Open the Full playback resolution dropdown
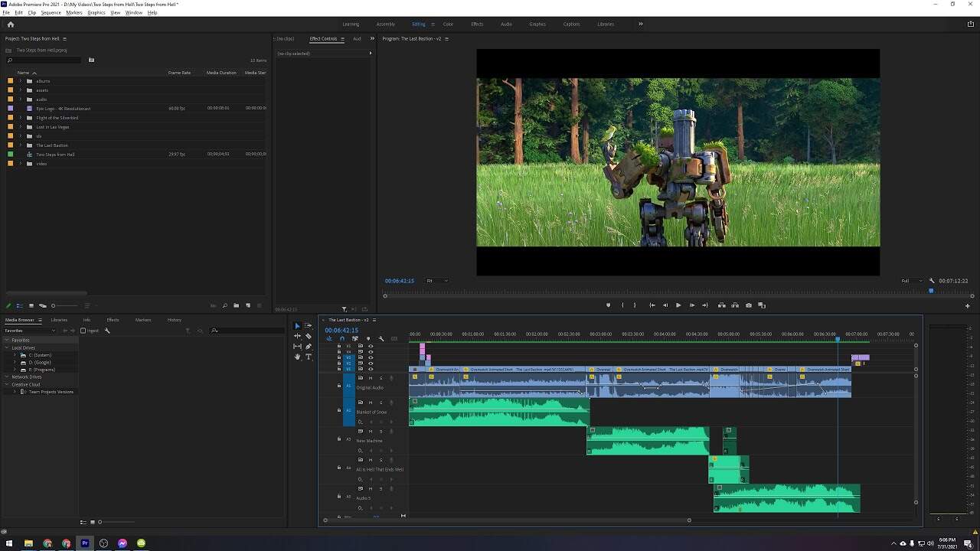980x551 pixels. click(910, 281)
